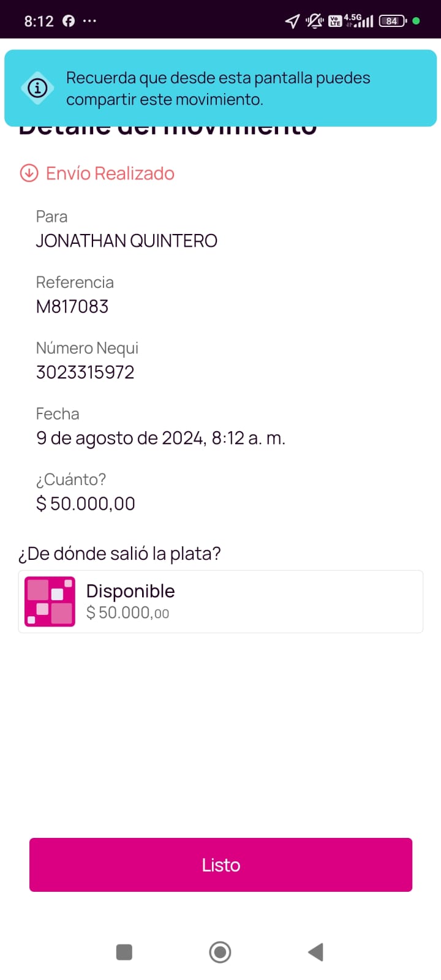Tap the $ 50.000,00 amount value

(86, 503)
